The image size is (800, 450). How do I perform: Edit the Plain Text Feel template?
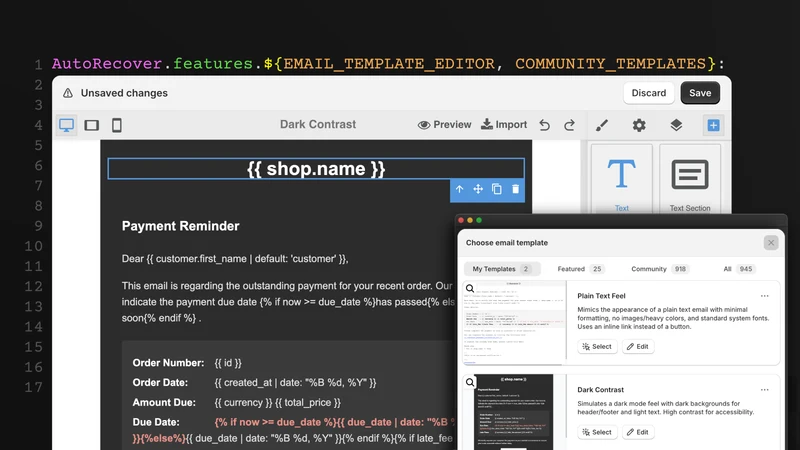638,346
